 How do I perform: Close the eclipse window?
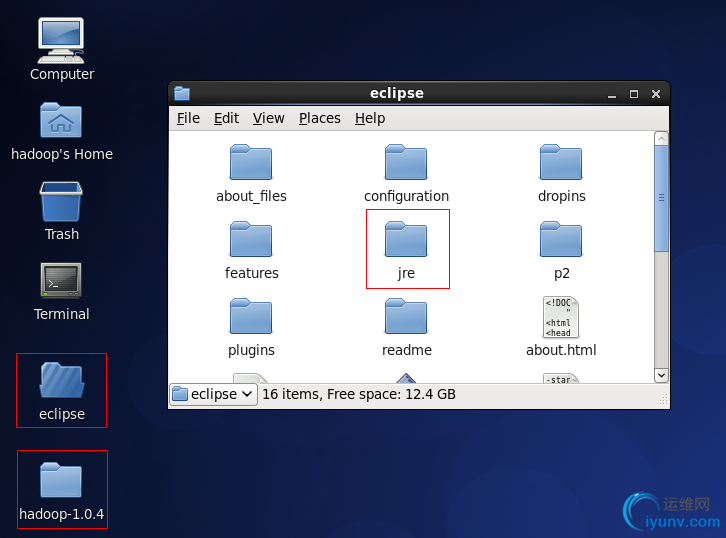(656, 94)
